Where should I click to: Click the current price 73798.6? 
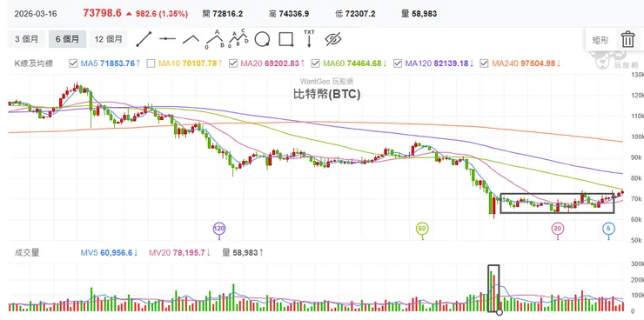click(103, 13)
